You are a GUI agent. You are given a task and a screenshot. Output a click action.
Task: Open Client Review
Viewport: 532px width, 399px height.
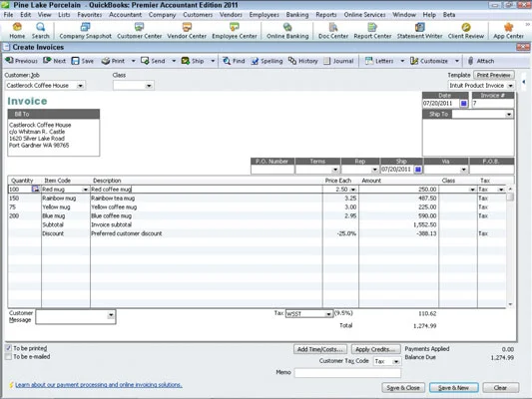pos(466,31)
